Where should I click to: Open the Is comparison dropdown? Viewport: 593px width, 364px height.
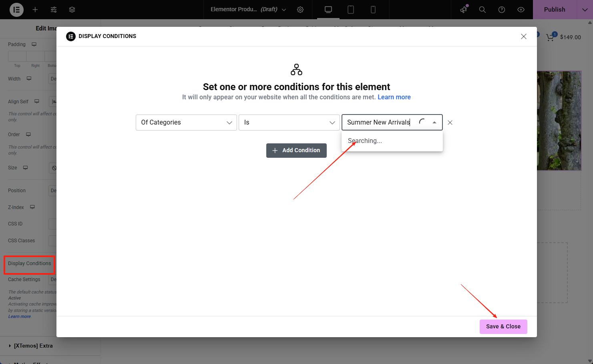point(289,122)
